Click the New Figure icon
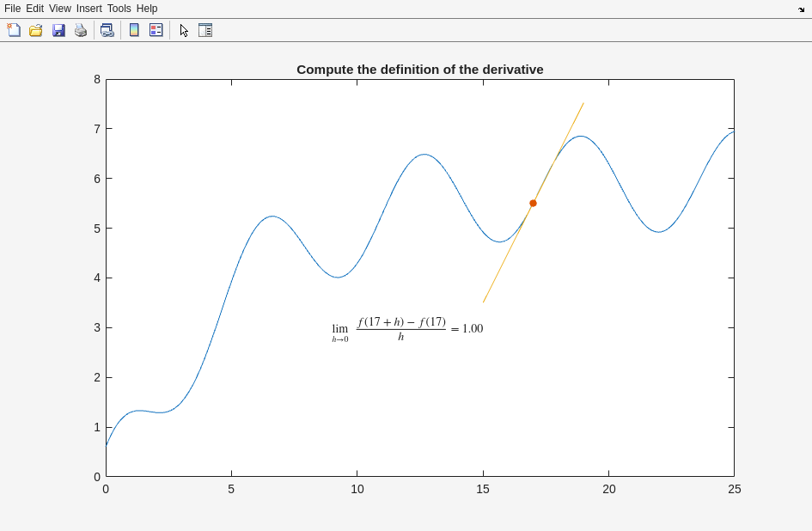Viewport: 812px width, 531px height. click(14, 30)
